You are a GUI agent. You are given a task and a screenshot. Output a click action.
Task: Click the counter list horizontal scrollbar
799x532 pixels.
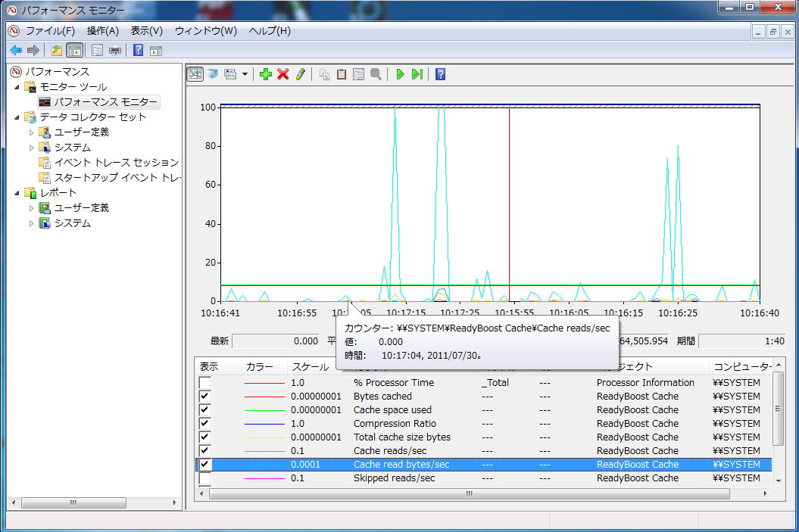(x=469, y=494)
